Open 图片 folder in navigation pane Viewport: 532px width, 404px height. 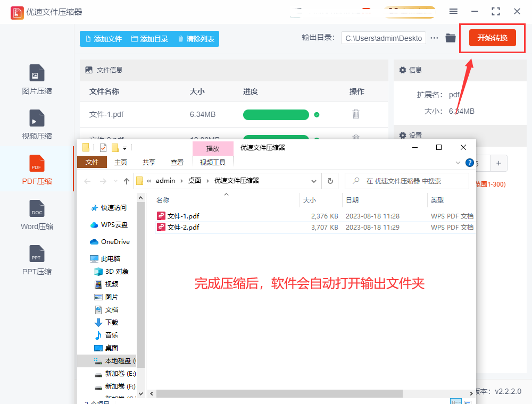tap(106, 297)
